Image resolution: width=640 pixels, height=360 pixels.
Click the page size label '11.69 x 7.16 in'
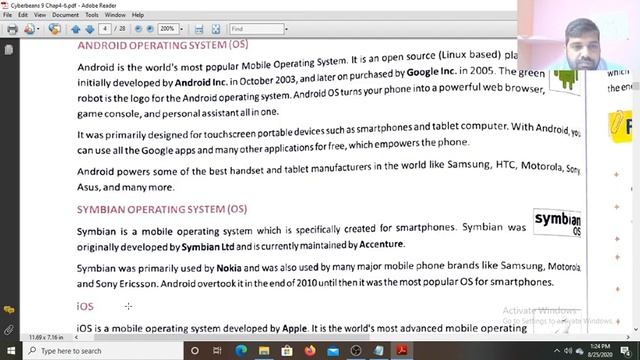coord(46,338)
